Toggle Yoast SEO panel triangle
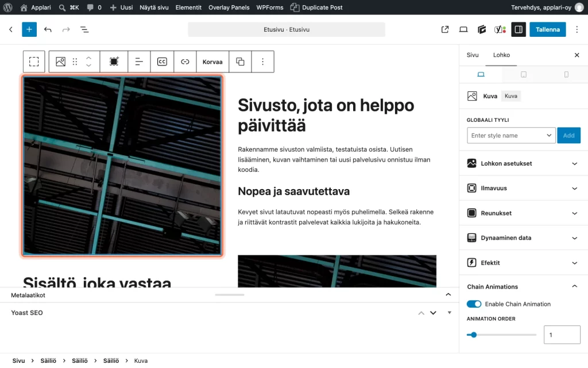Screen dimensions: 588x368 pyautogui.click(x=449, y=313)
